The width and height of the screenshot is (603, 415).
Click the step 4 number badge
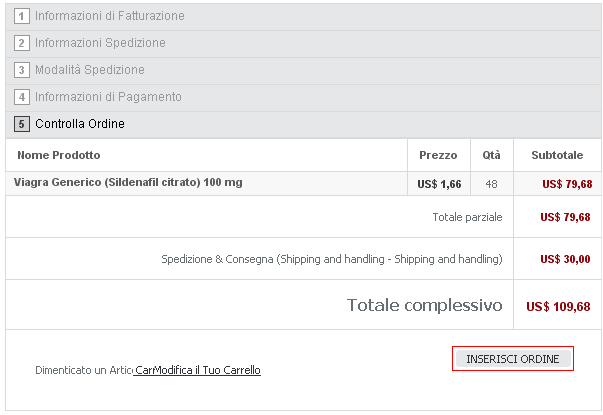22,97
